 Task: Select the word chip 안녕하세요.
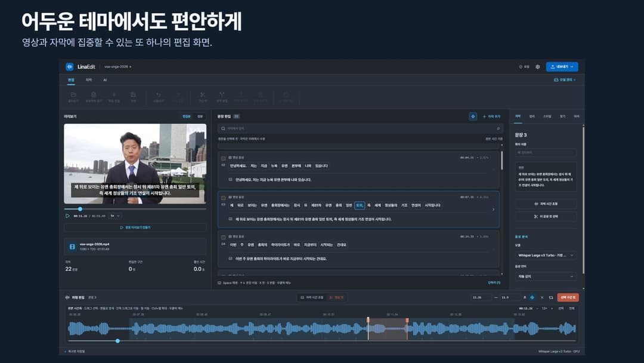point(238,165)
